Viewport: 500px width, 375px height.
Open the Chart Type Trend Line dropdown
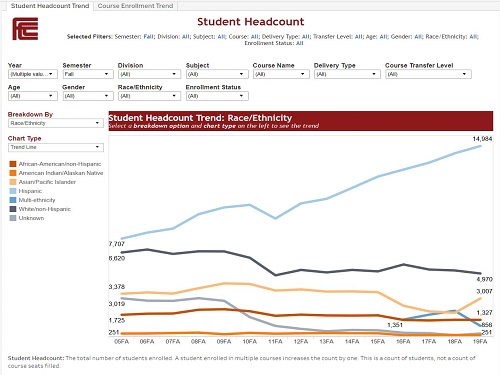(56, 147)
